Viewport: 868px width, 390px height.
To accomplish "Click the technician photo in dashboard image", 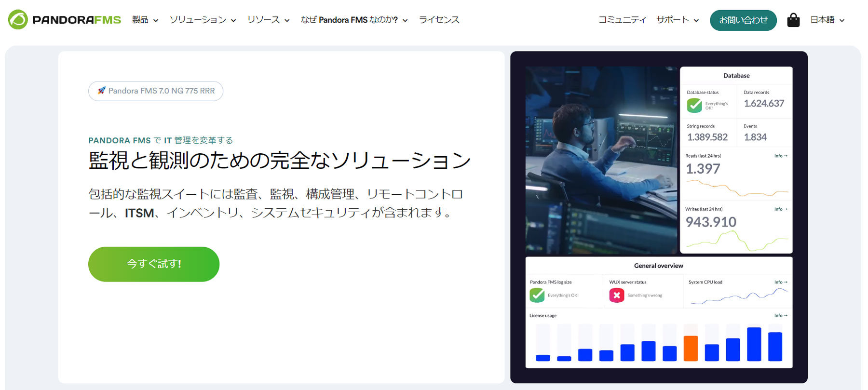I will coord(601,160).
